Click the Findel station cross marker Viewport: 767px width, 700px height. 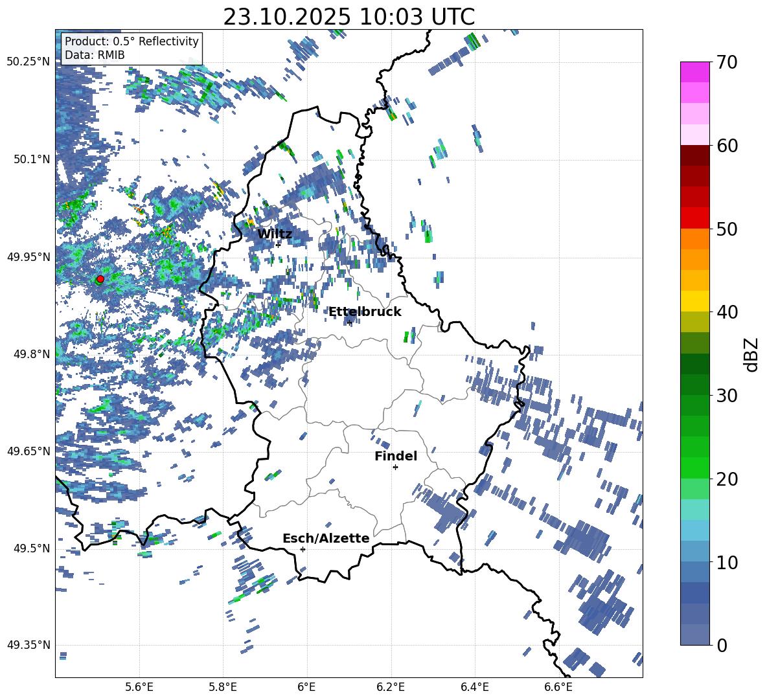(x=395, y=467)
